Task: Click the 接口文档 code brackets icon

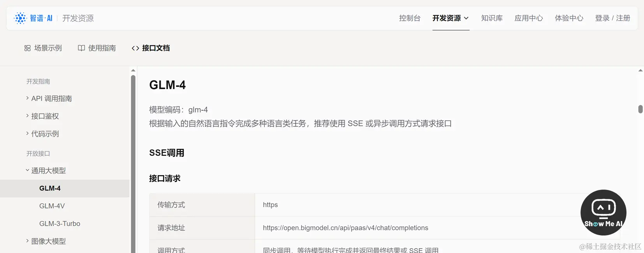Action: [135, 48]
